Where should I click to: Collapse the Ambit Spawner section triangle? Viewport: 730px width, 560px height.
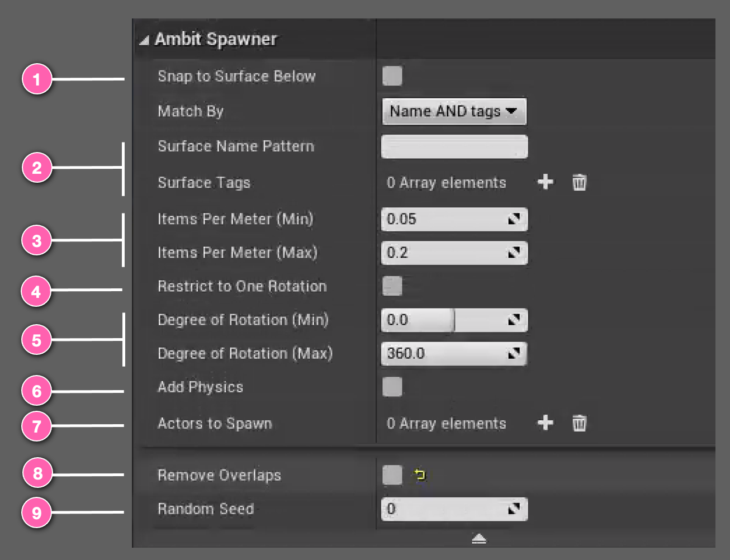coord(144,40)
